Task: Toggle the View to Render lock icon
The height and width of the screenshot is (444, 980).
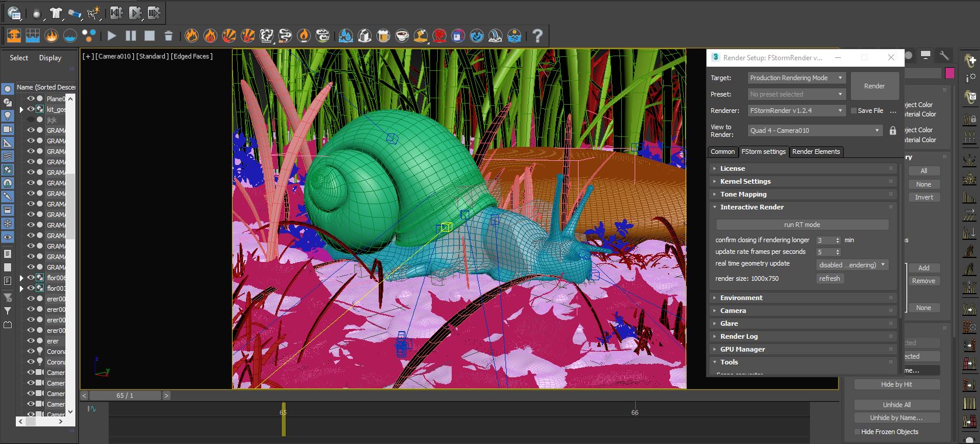Action: pyautogui.click(x=892, y=130)
